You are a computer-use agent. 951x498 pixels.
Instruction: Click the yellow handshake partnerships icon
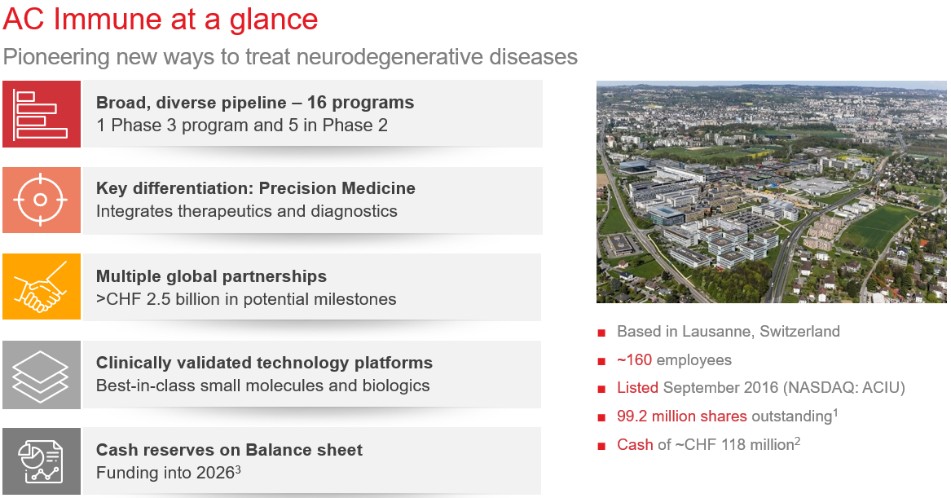41,287
